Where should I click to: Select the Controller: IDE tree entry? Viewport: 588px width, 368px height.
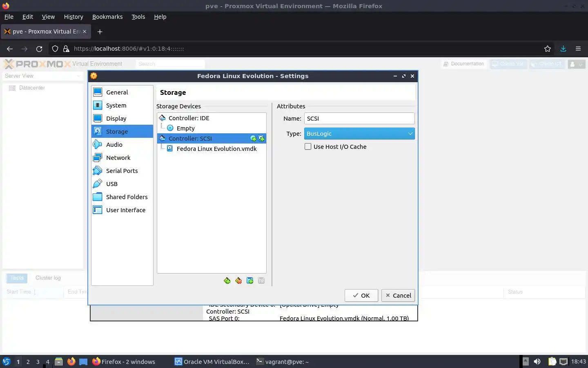click(x=212, y=118)
